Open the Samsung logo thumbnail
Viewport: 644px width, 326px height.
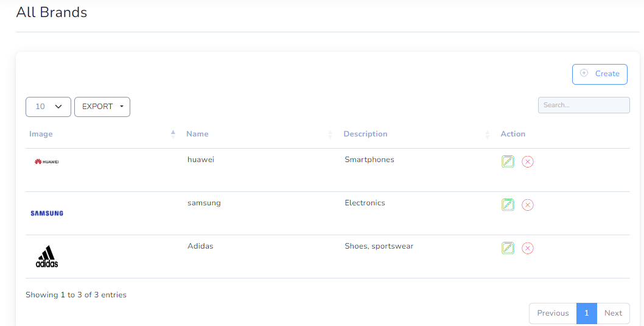click(47, 213)
